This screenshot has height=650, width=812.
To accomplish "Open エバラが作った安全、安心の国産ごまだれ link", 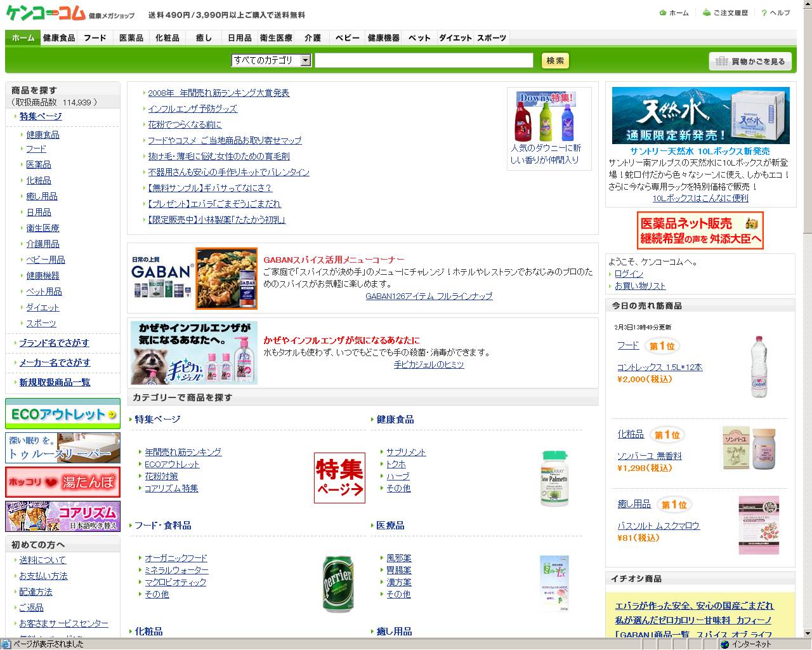I will pyautogui.click(x=694, y=606).
